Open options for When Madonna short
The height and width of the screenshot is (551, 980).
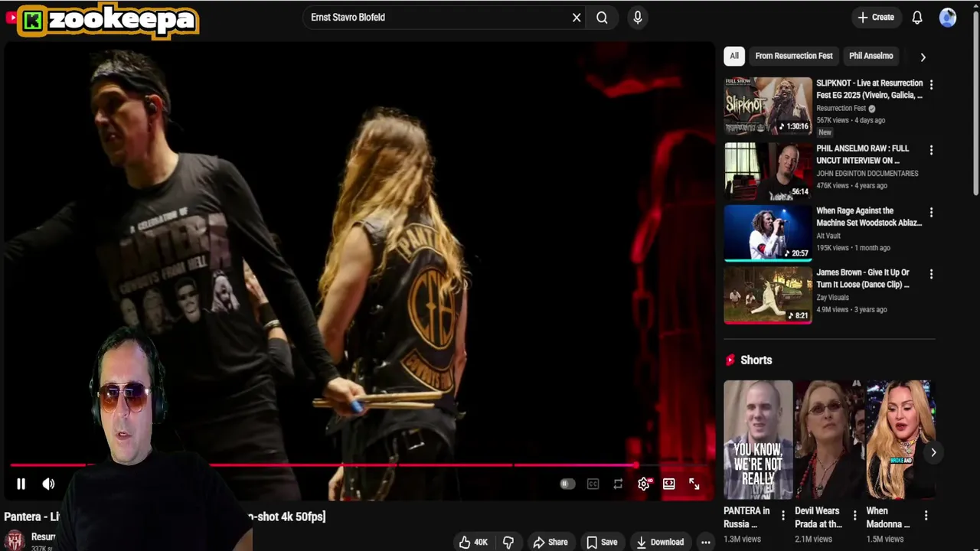[926, 516]
